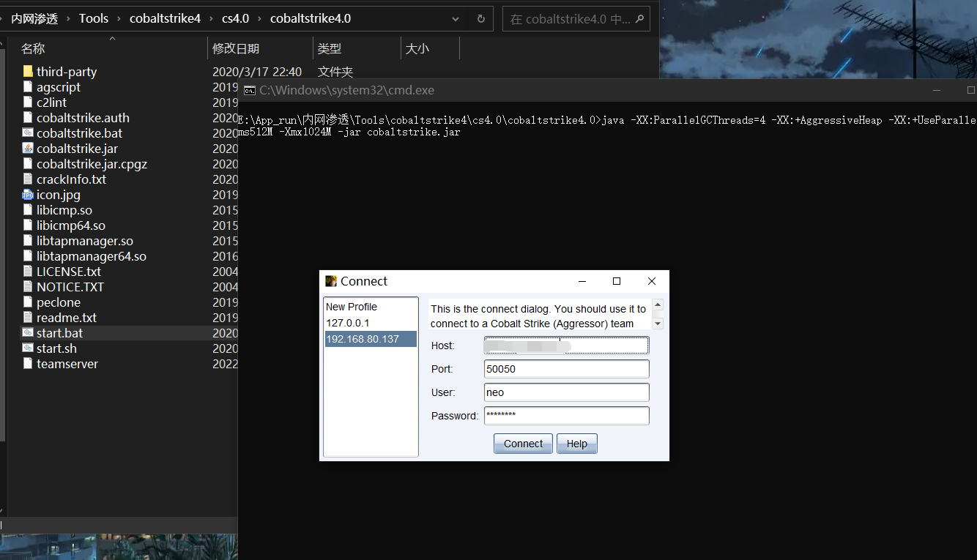Click the User field showing neo
This screenshot has width=977, height=560.
click(x=567, y=392)
